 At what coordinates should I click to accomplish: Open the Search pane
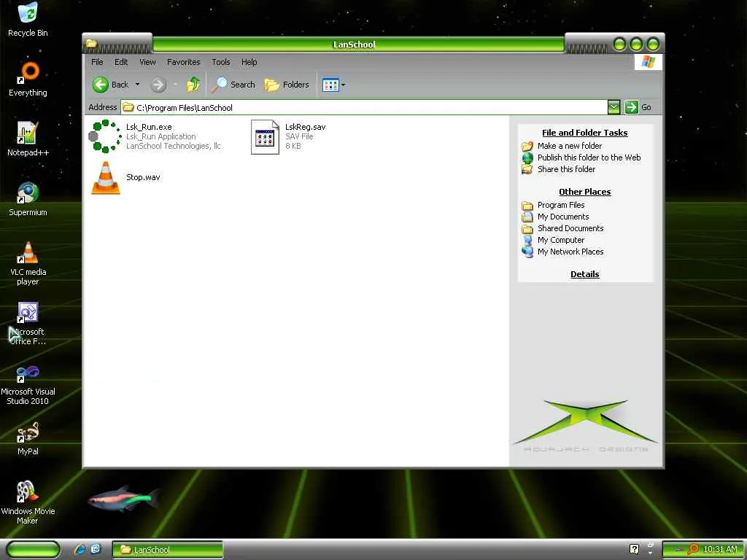233,85
